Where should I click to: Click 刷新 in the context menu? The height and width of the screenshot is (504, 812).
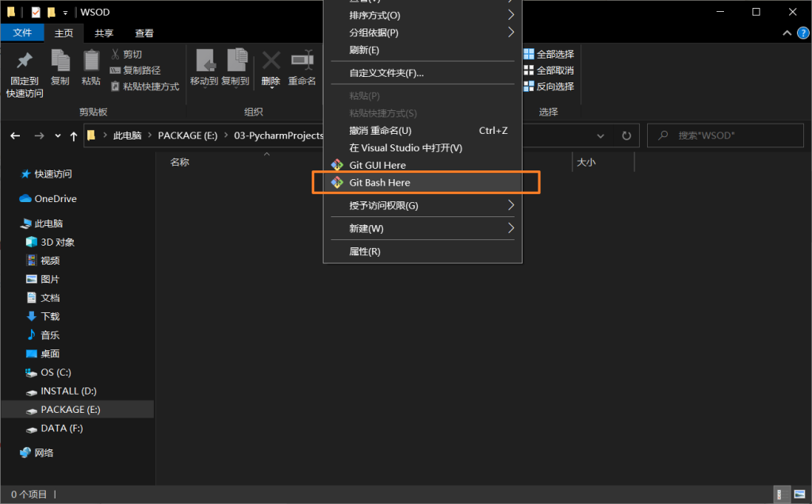[365, 49]
